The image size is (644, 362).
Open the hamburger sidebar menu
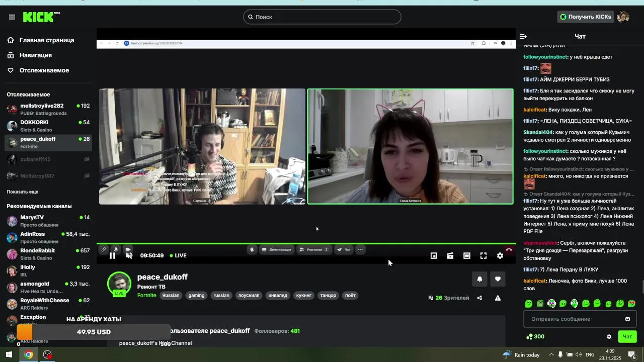(x=12, y=17)
